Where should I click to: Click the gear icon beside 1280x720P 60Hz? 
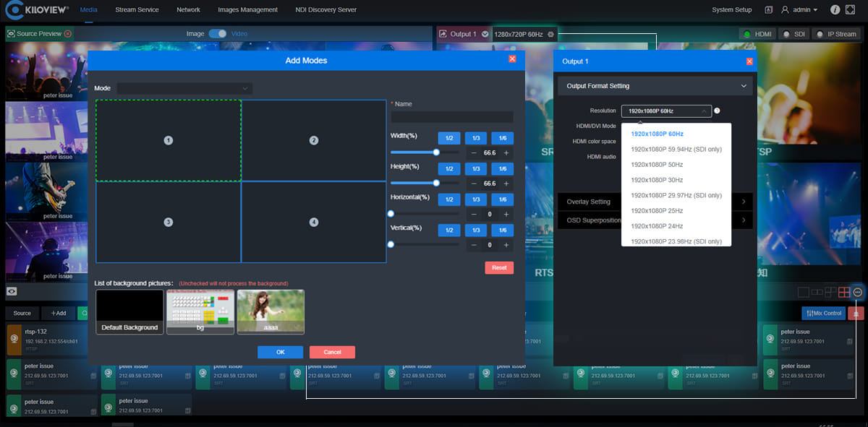click(551, 34)
